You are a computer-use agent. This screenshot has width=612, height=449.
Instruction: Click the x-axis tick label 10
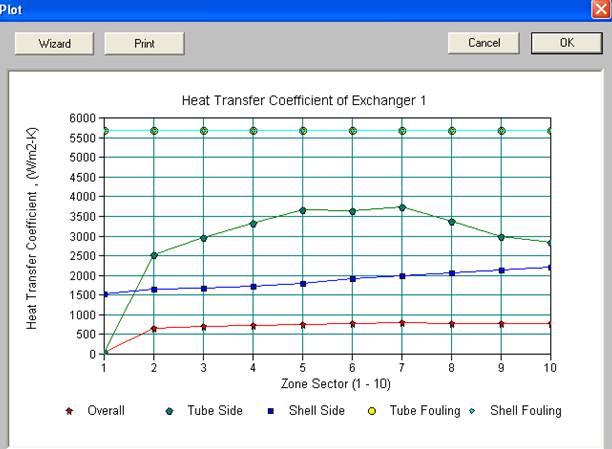(x=550, y=367)
